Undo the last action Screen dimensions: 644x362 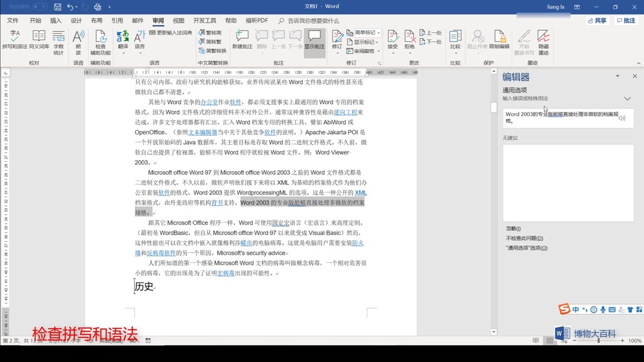[x=70, y=7]
